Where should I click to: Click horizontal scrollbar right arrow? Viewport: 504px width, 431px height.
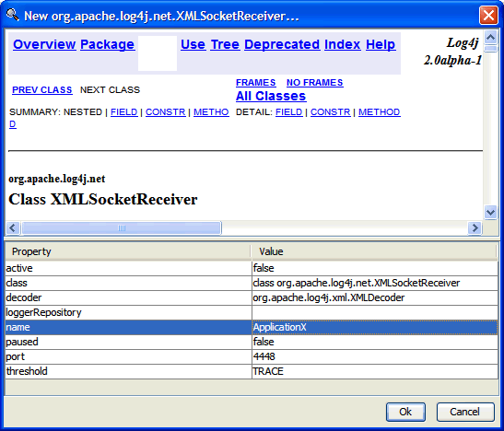point(475,228)
